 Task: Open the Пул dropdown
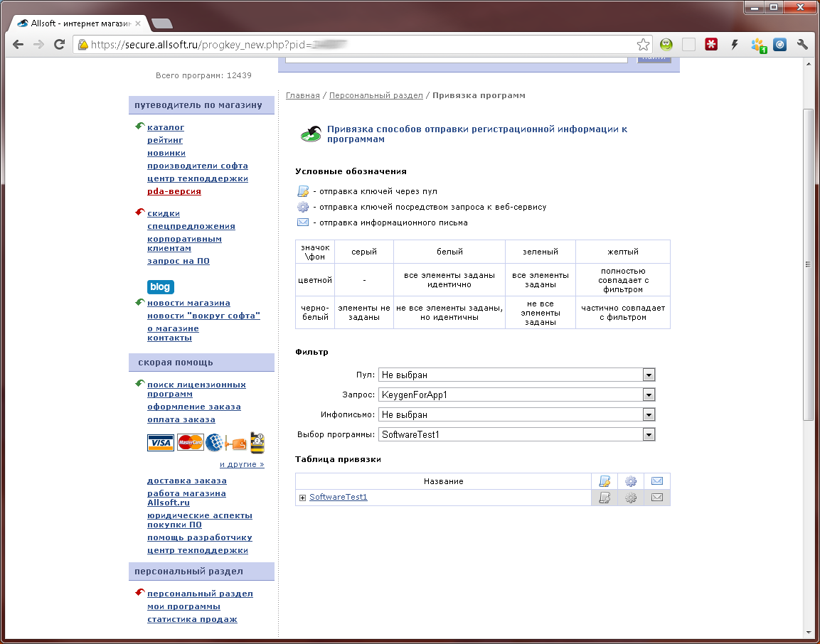coord(517,375)
